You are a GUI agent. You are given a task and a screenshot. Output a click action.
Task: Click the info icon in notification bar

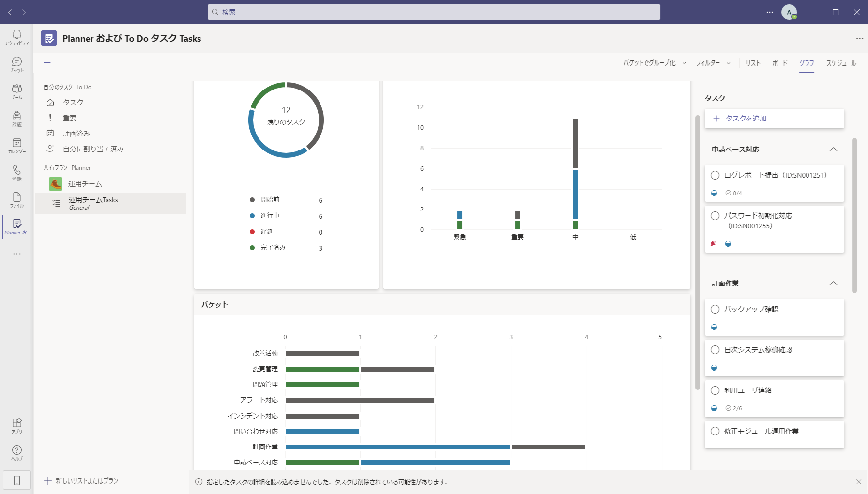pos(198,482)
